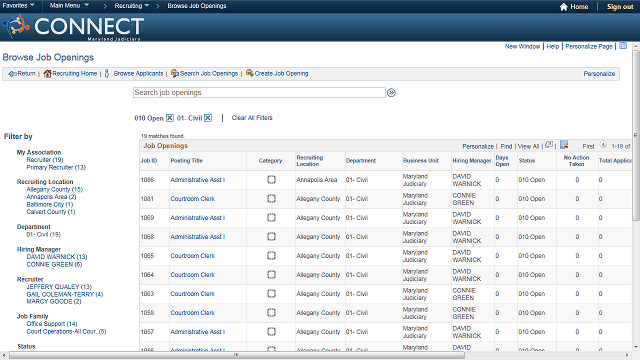
Task: Click in Search job openings field
Action: 259,93
